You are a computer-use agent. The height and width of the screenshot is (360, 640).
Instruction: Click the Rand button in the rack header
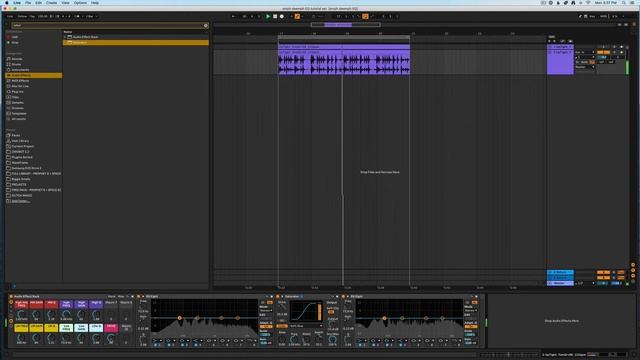pos(111,296)
